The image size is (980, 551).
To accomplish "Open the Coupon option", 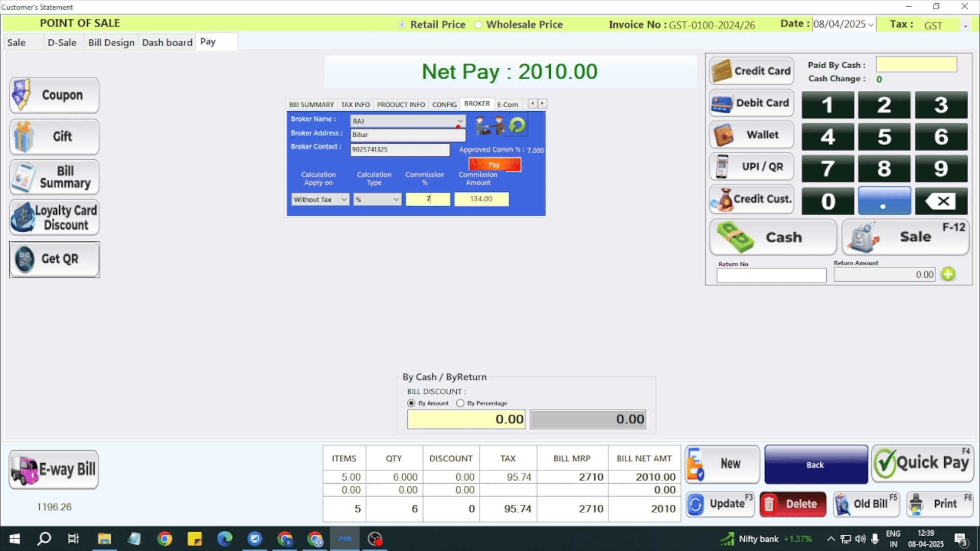I will 54,95.
